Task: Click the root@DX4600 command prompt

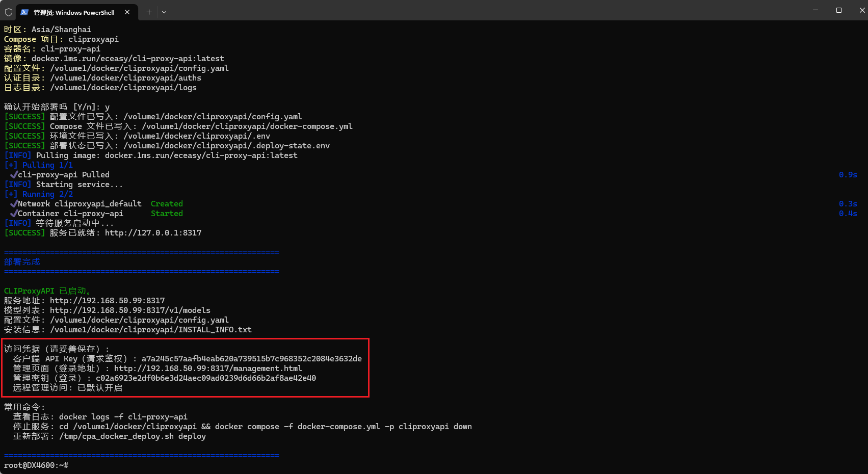Action: [36, 465]
